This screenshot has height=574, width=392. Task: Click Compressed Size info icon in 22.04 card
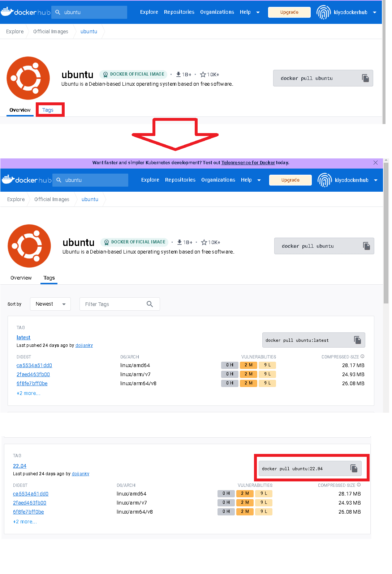[359, 485]
